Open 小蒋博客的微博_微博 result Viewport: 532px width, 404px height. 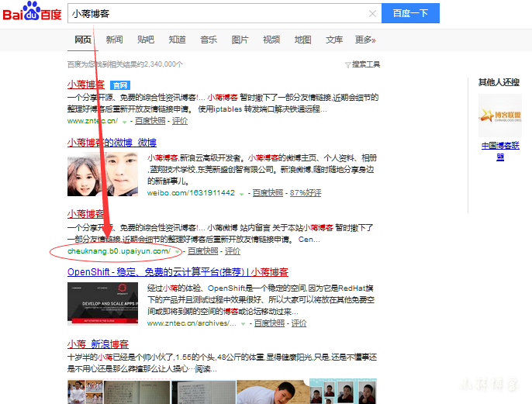pyautogui.click(x=112, y=143)
